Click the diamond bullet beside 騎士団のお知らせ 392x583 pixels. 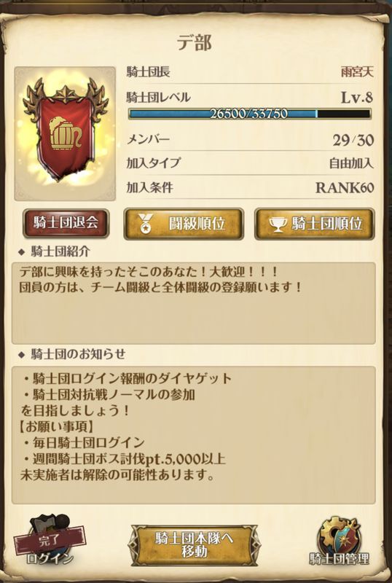click(x=22, y=355)
